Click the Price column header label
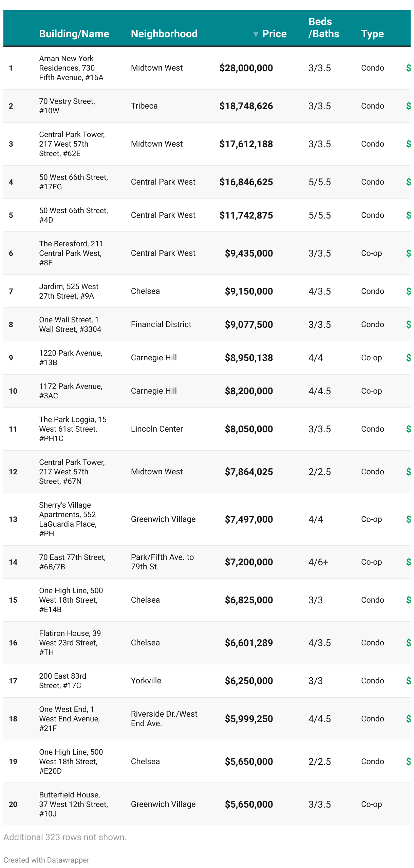Image resolution: width=414 pixels, height=868 pixels. [x=274, y=34]
